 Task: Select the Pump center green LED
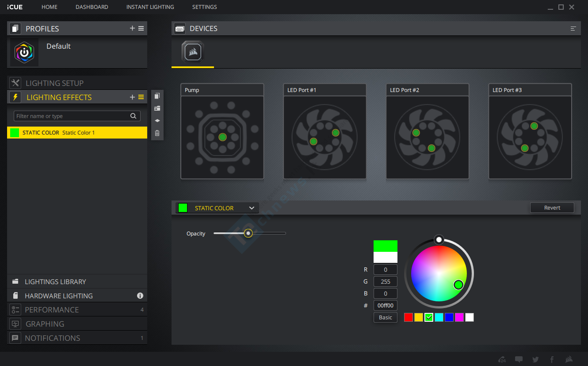pos(222,137)
